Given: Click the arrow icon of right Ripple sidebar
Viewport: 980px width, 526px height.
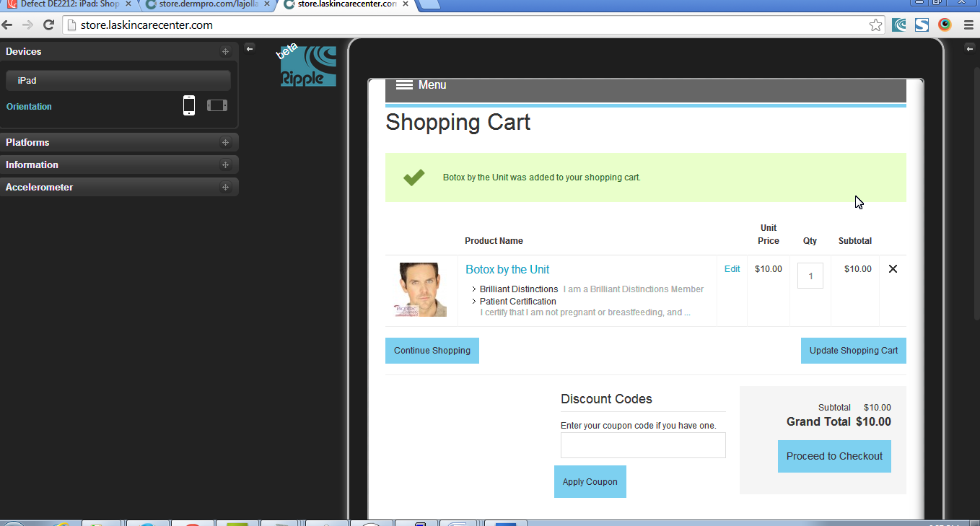Looking at the screenshot, I should click(x=970, y=48).
